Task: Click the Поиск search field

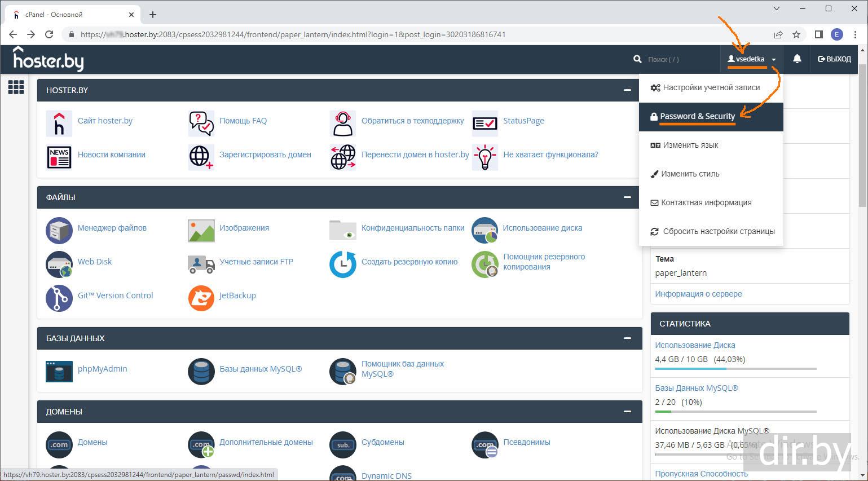Action: click(671, 59)
